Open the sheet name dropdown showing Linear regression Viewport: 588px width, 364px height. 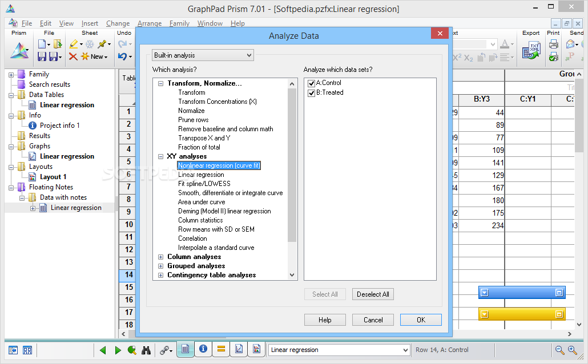coord(405,350)
